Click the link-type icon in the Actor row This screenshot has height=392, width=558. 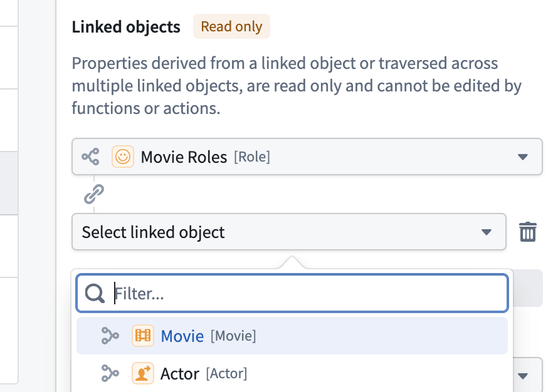[x=110, y=373]
